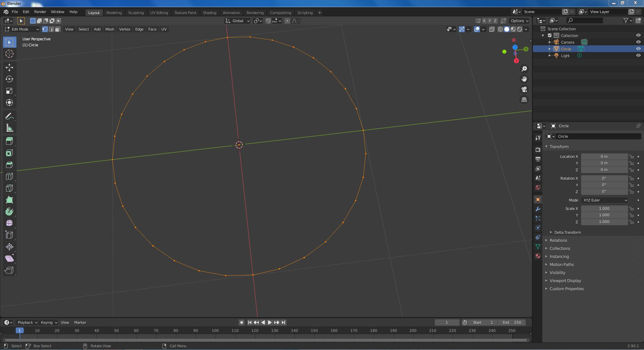Click the Scale Z value field
This screenshot has height=350, width=644.
point(604,222)
